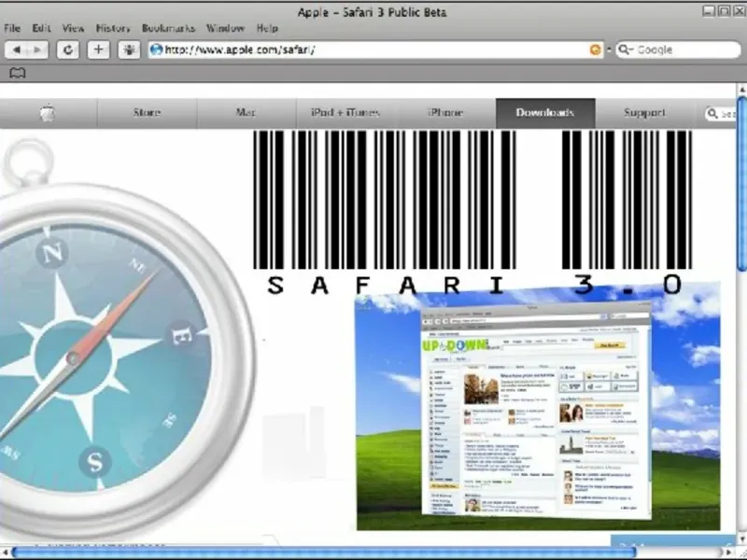The image size is (747, 560).
Task: Add bookmark with the plus button
Action: [98, 49]
